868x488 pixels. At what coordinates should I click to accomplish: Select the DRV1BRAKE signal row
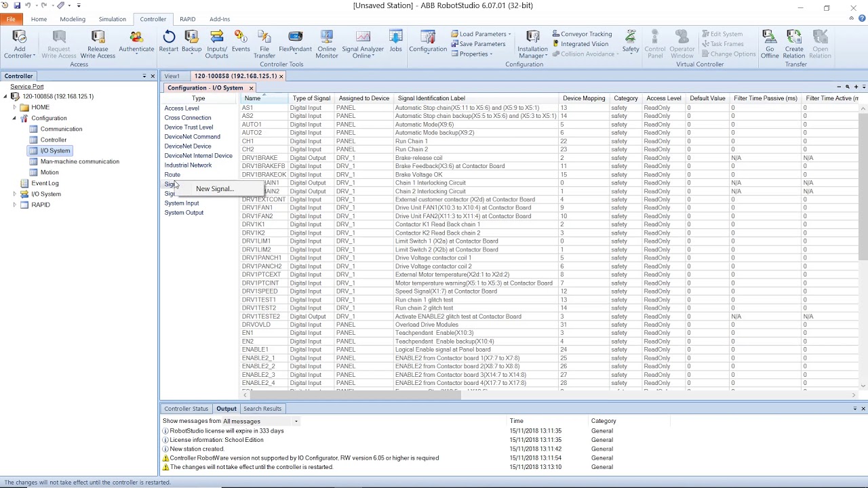[549, 158]
